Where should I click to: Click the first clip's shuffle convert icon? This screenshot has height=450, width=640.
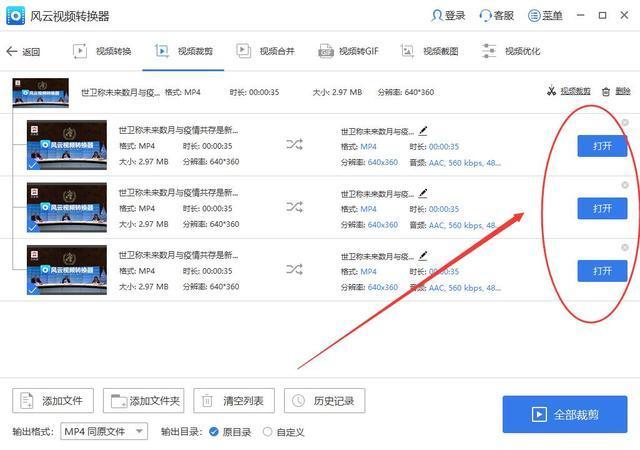tap(294, 144)
